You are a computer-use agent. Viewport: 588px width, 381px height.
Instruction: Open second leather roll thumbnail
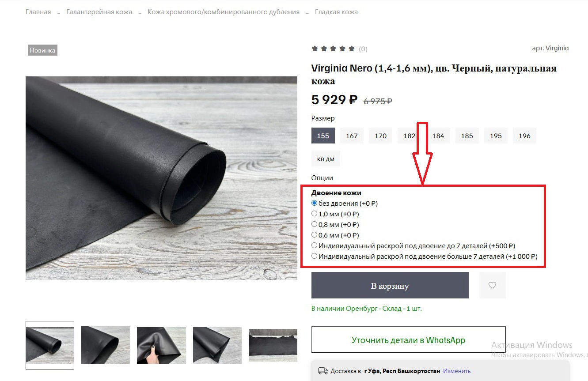[x=106, y=345]
